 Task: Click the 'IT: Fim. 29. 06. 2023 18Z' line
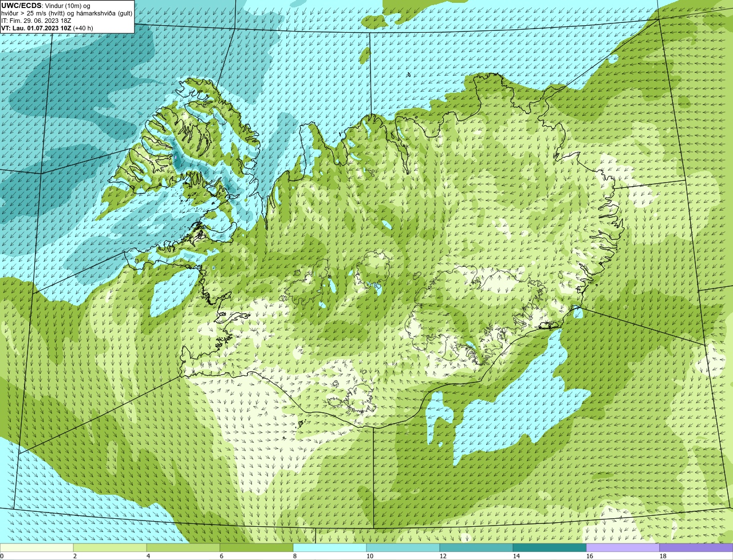[x=36, y=21]
